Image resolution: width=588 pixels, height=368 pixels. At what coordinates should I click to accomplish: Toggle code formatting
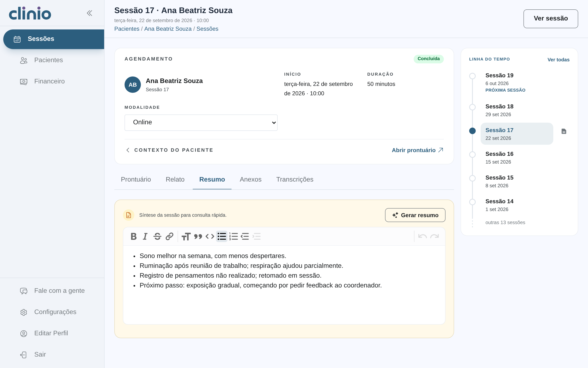click(x=210, y=236)
